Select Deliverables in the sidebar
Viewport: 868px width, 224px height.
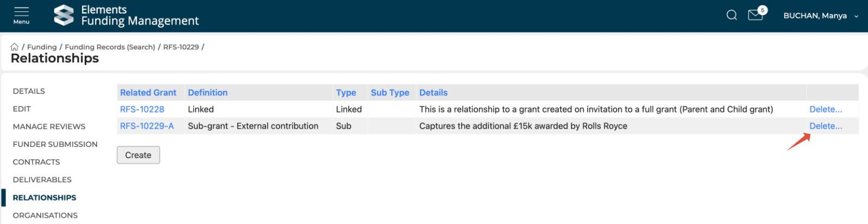pyautogui.click(x=42, y=180)
